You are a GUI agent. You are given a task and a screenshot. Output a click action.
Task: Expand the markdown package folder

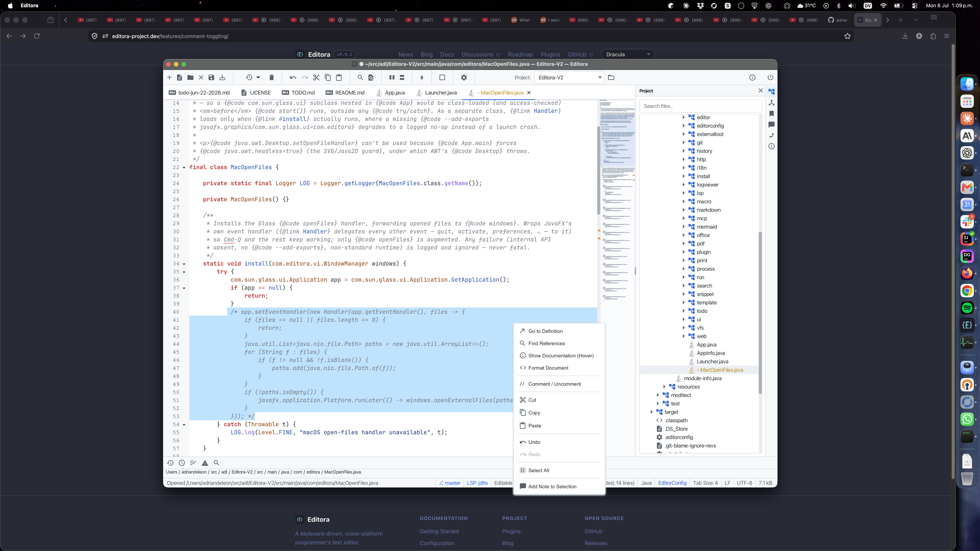pos(684,210)
